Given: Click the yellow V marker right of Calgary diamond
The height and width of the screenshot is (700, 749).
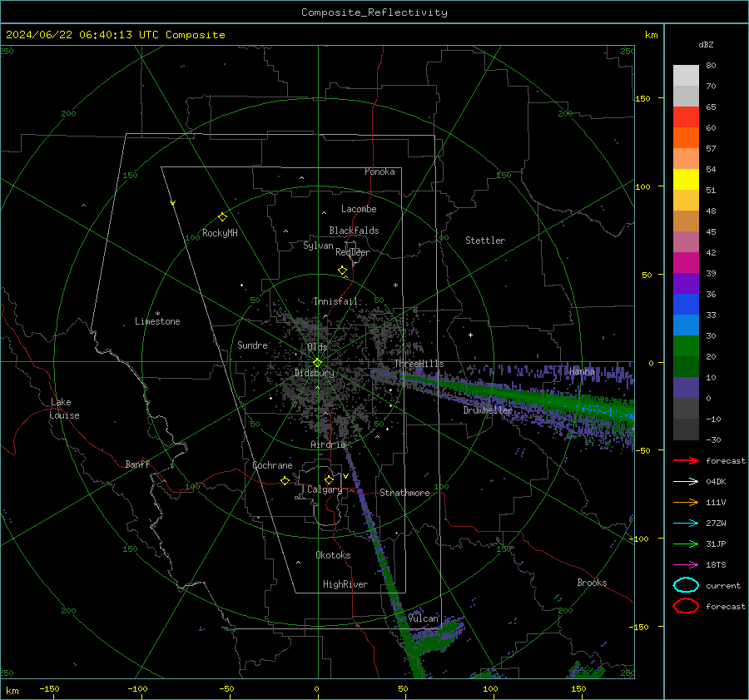Looking at the screenshot, I should coord(345,476).
